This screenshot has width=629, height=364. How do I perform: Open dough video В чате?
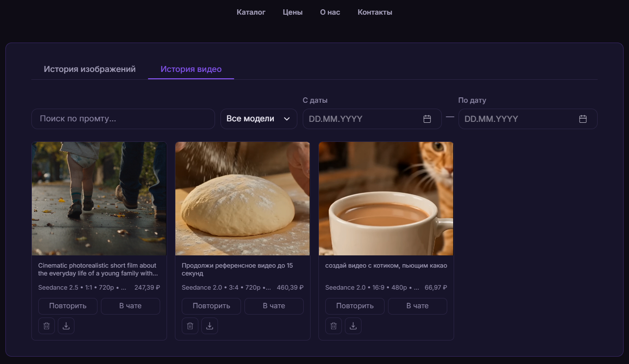(x=274, y=306)
